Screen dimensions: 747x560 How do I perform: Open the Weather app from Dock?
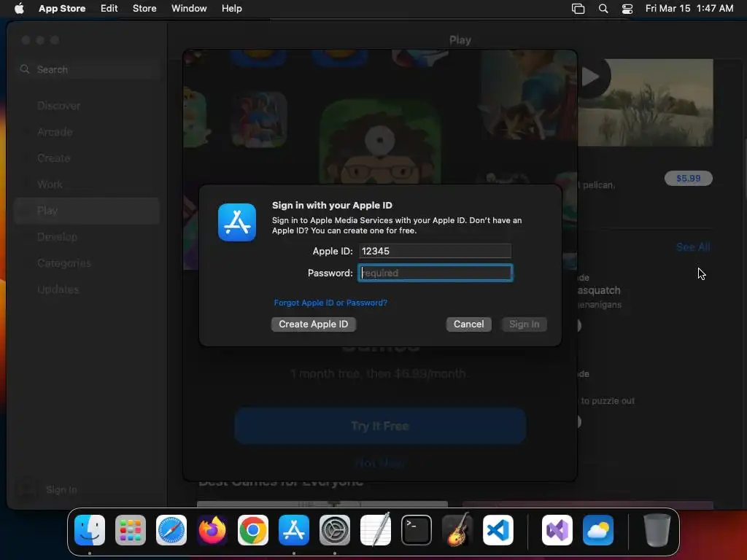click(x=598, y=530)
